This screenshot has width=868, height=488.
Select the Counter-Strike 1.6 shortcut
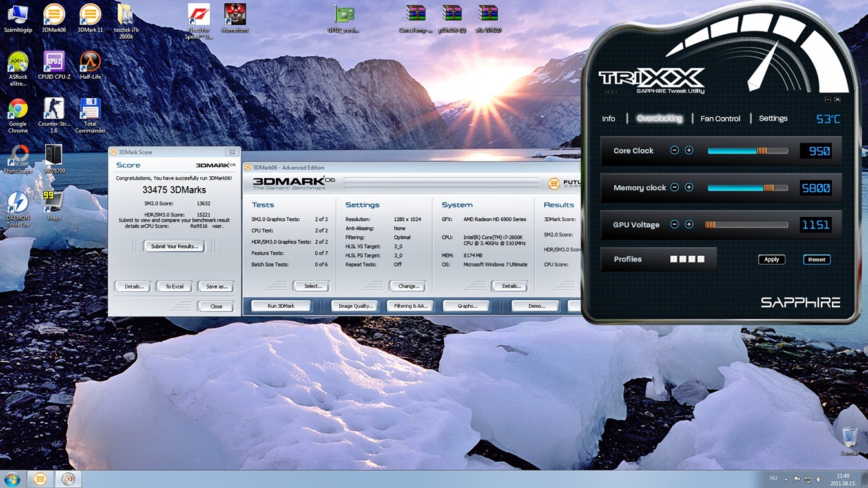coord(54,116)
